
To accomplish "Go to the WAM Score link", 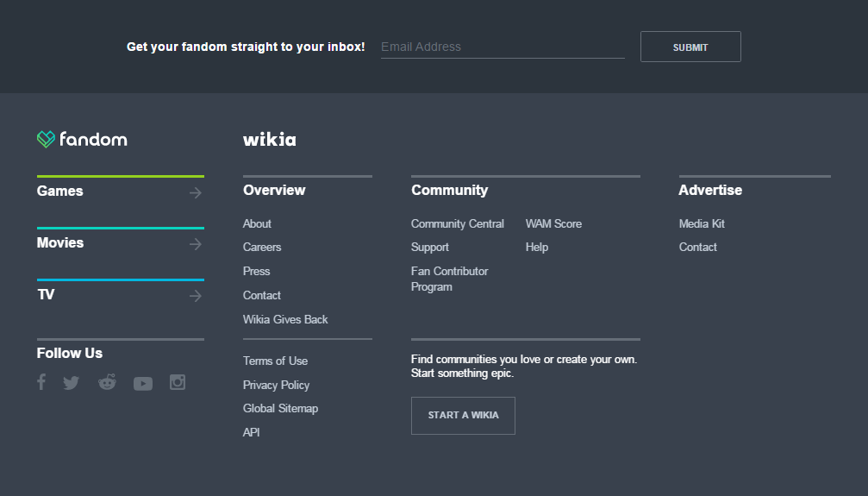I will pos(553,223).
